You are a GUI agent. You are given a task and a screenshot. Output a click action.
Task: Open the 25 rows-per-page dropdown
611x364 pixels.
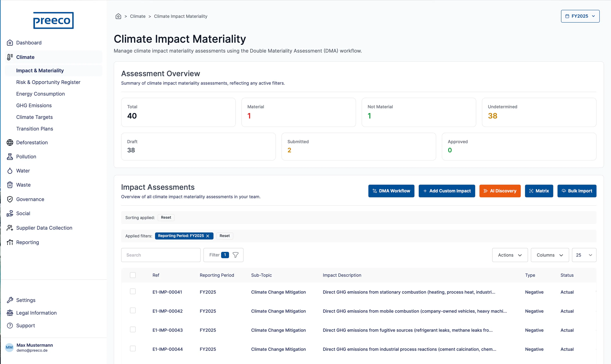584,255
